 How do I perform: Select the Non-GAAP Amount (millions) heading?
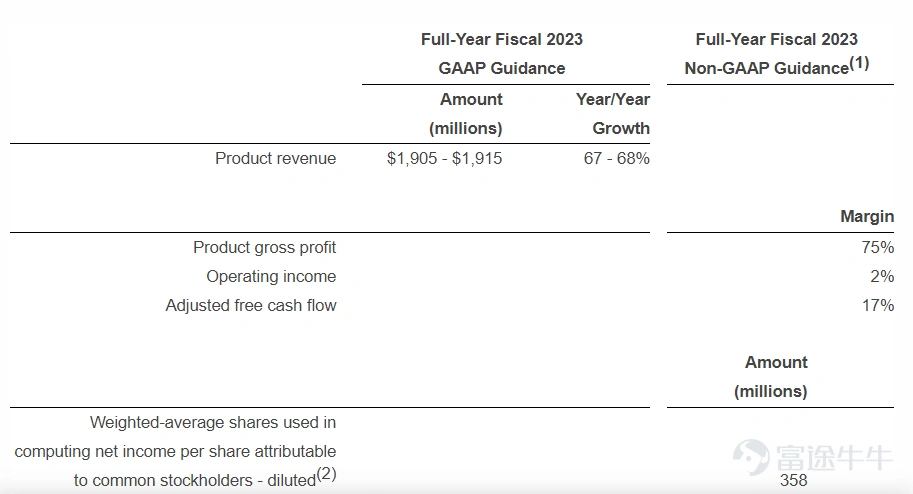771,377
